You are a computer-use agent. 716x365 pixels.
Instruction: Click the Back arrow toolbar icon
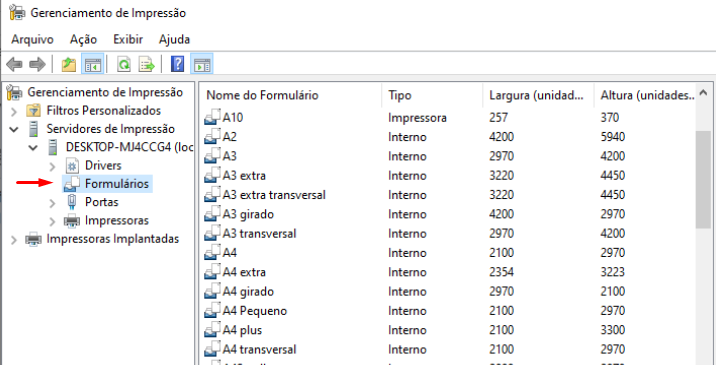[x=14, y=64]
